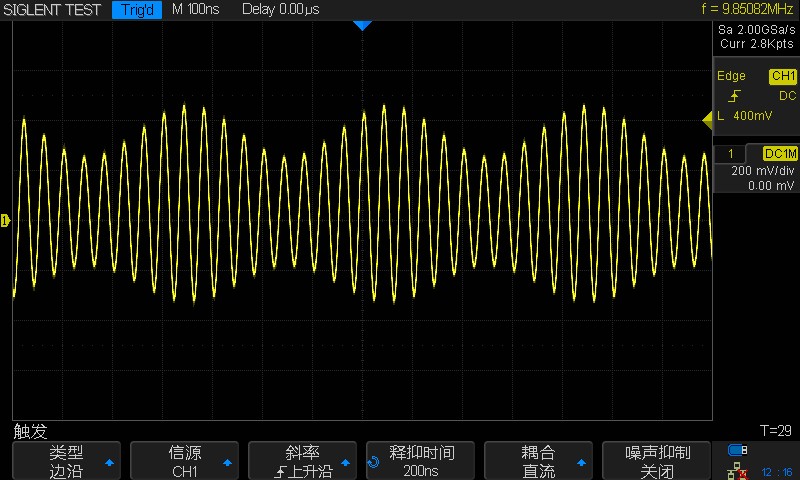This screenshot has height=480, width=800.
Task: Click the disconnected network icon
Action: click(738, 470)
